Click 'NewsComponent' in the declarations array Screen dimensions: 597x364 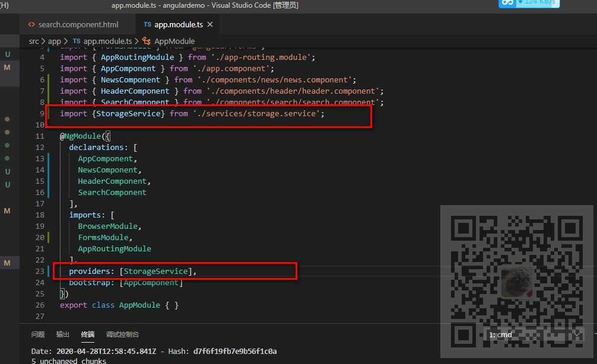click(x=108, y=170)
